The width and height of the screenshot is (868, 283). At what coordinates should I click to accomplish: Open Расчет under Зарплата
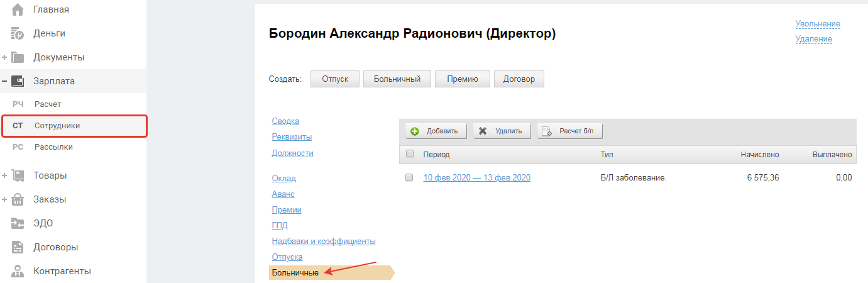[48, 104]
